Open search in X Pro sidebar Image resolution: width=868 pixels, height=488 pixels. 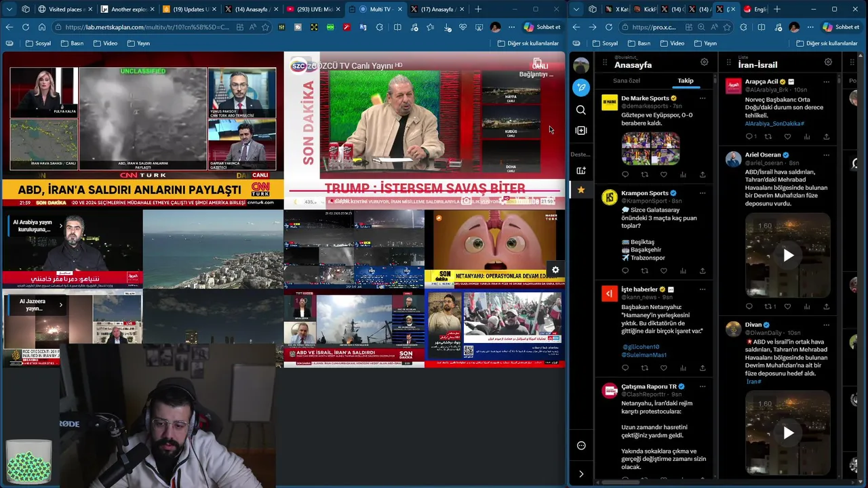click(581, 110)
